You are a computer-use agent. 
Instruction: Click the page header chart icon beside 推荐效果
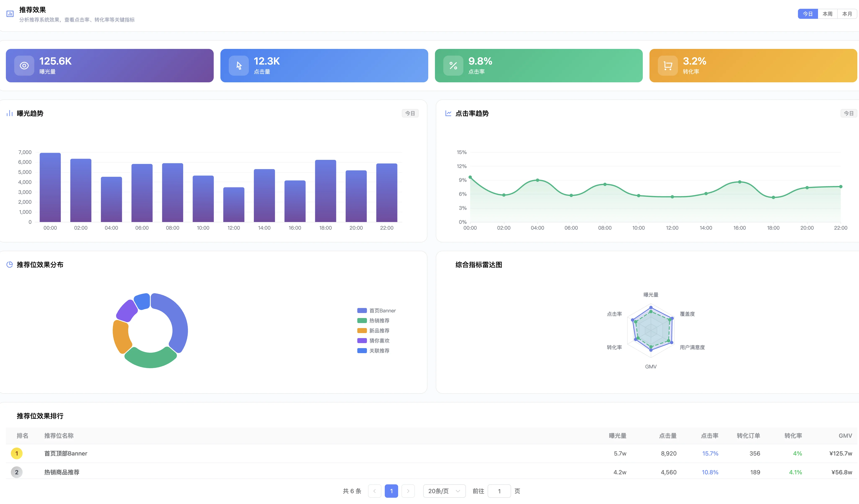(x=10, y=14)
